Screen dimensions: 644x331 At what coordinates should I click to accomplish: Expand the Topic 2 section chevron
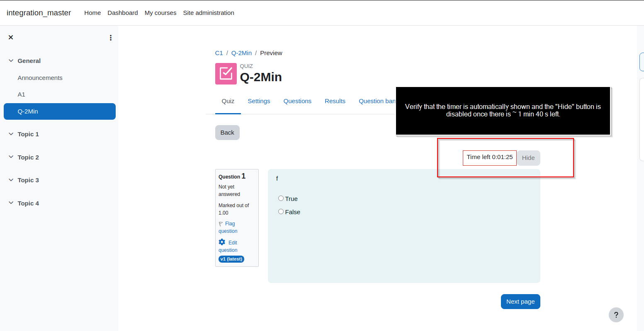click(x=11, y=157)
